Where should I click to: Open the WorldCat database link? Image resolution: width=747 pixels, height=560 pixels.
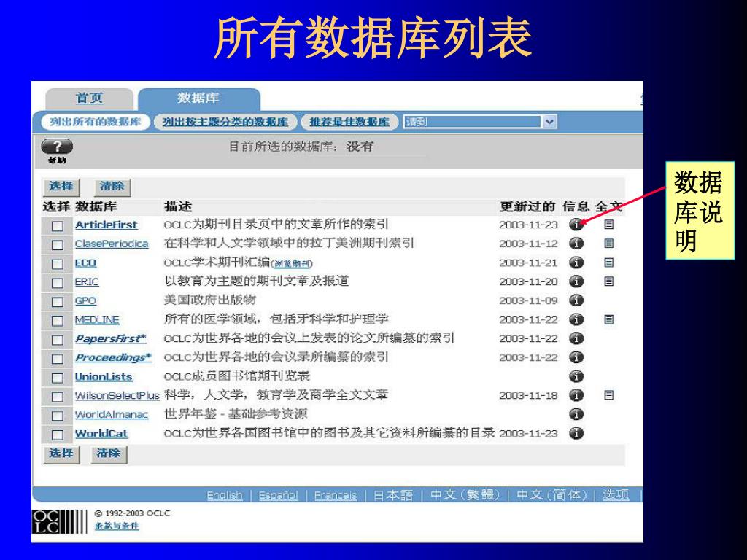click(x=101, y=434)
